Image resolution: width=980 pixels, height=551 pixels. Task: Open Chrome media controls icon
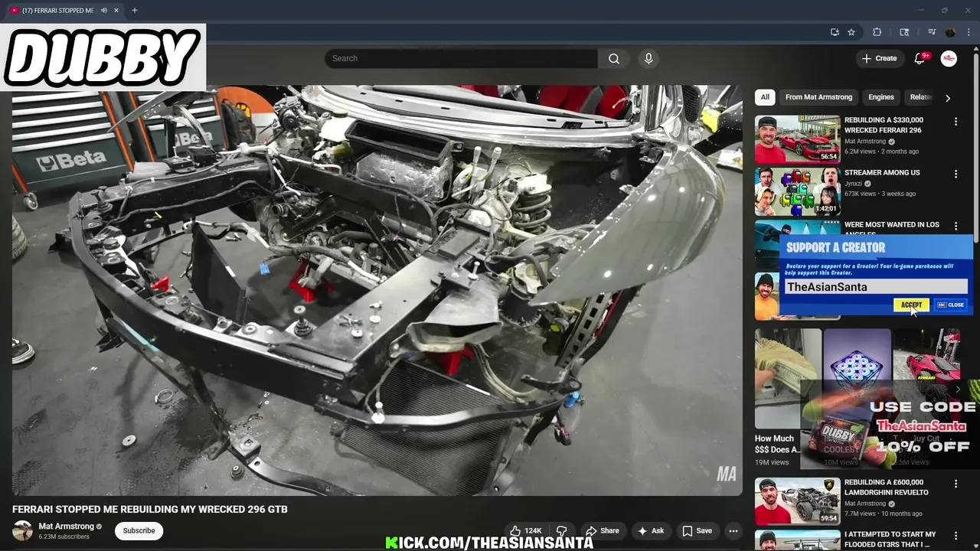click(x=932, y=32)
